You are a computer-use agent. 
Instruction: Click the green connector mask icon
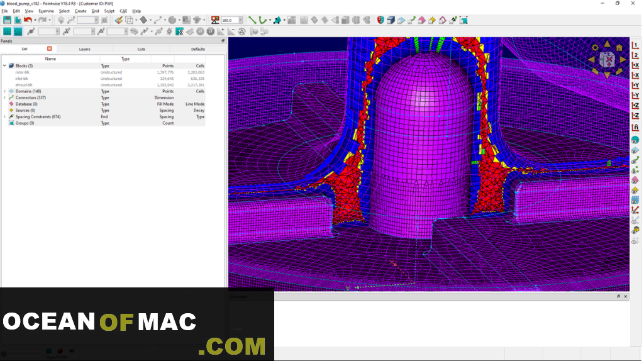tap(411, 20)
